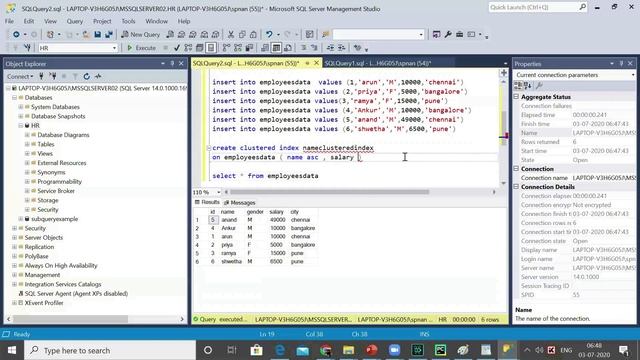The height and width of the screenshot is (360, 640).
Task: Open the Undo history dropdown arrow
Action: coord(278,35)
